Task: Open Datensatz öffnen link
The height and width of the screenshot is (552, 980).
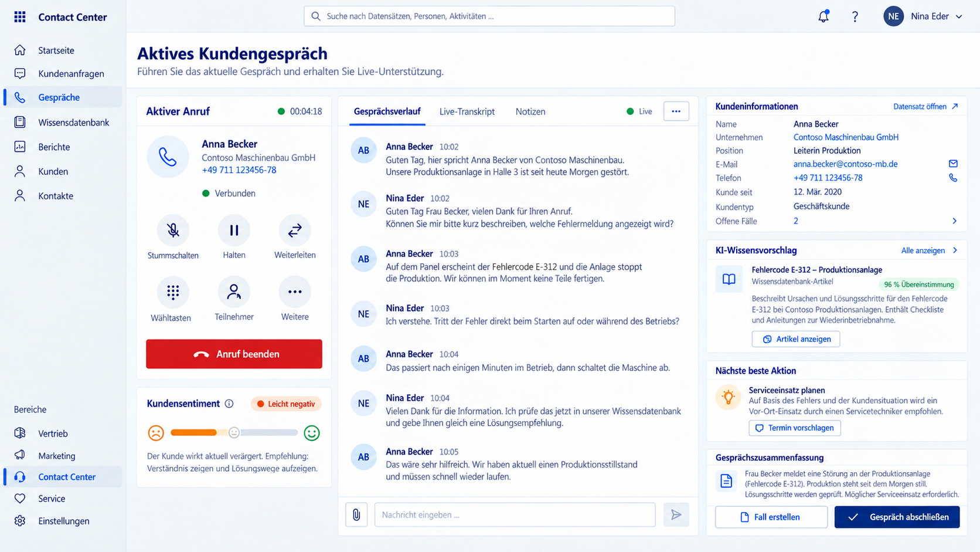Action: coord(925,107)
